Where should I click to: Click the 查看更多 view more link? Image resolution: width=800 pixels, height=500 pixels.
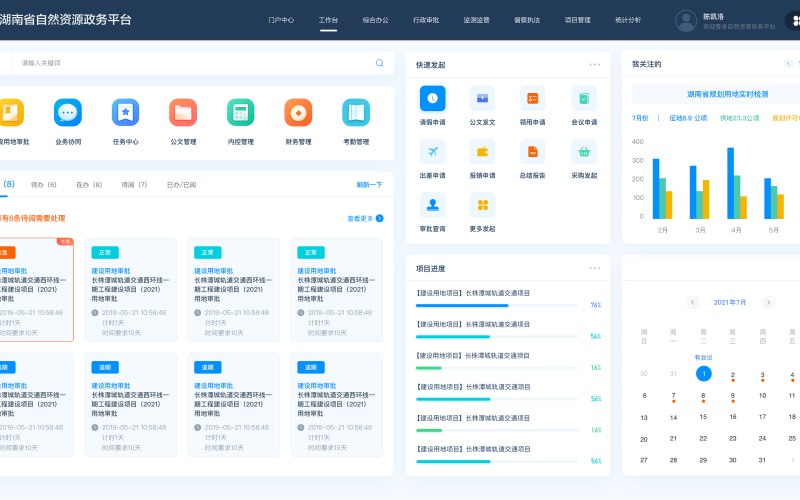coord(360,218)
